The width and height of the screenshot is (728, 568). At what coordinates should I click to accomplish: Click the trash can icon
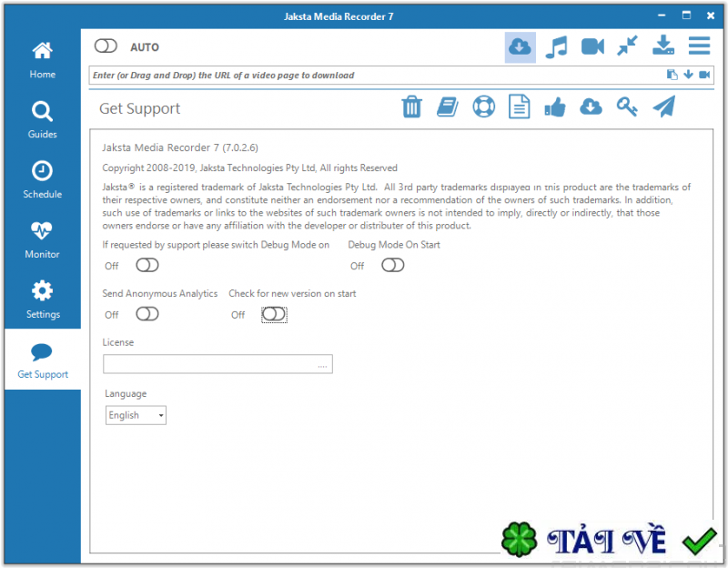point(412,106)
